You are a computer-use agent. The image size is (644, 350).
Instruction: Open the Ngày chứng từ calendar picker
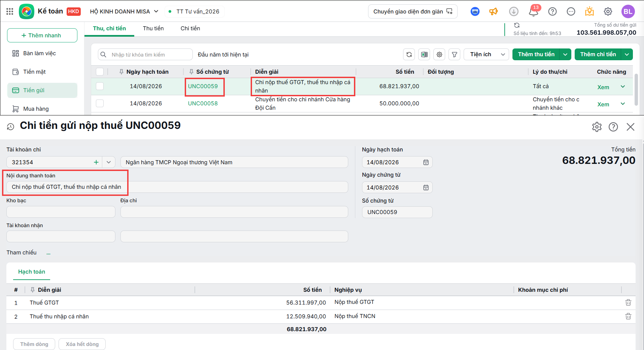tap(426, 187)
